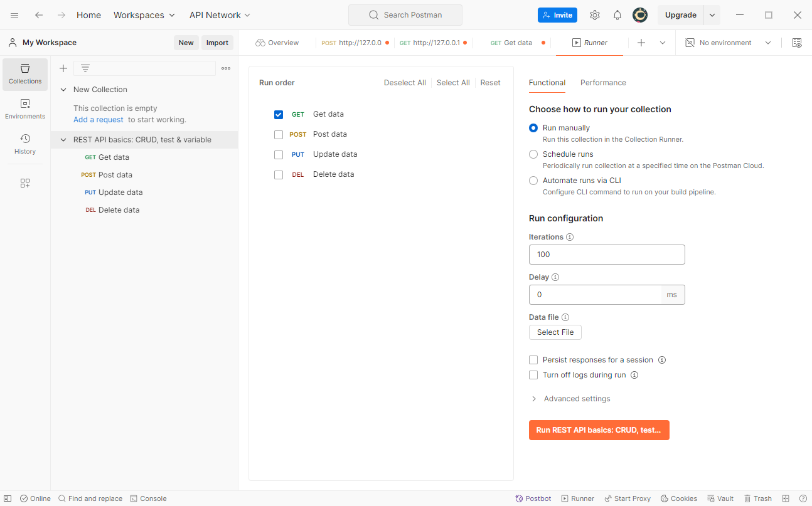Image resolution: width=812 pixels, height=506 pixels.
Task: Select the Run manually radio option
Action: click(x=533, y=128)
